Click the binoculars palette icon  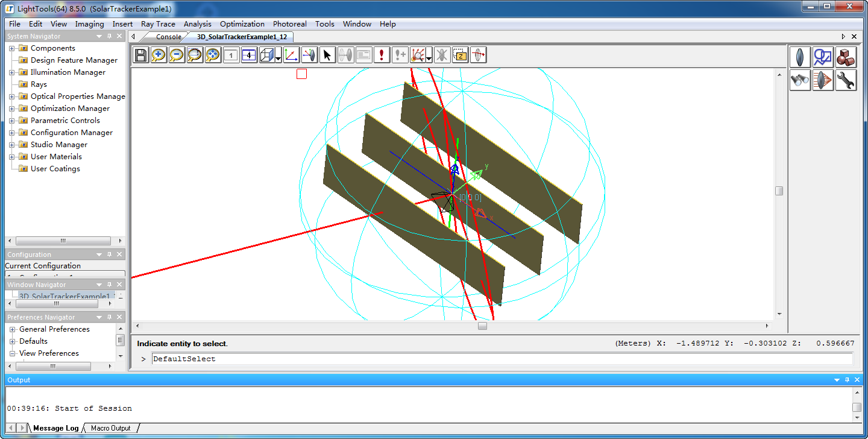click(x=800, y=80)
